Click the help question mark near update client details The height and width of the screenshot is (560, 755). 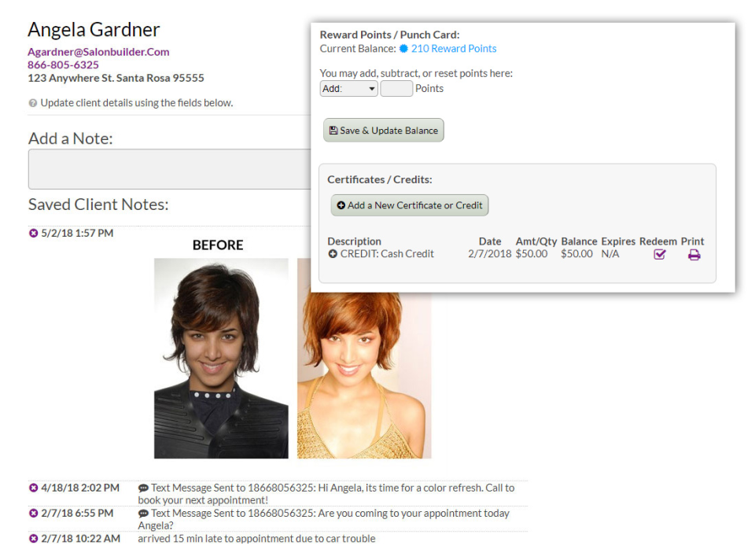tap(33, 102)
